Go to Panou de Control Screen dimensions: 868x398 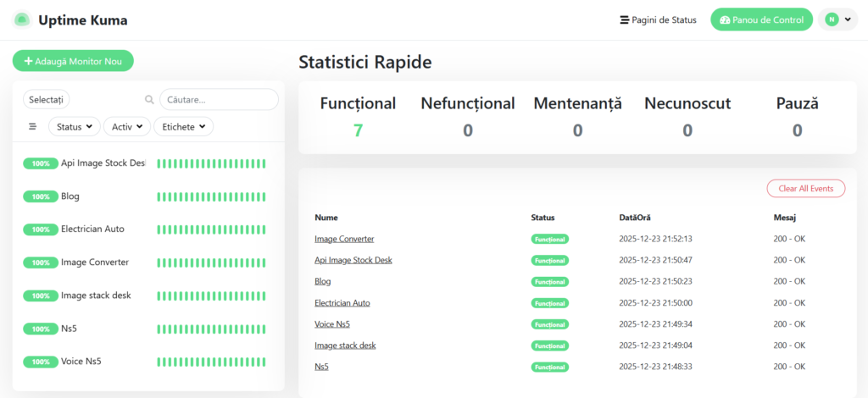[761, 19]
